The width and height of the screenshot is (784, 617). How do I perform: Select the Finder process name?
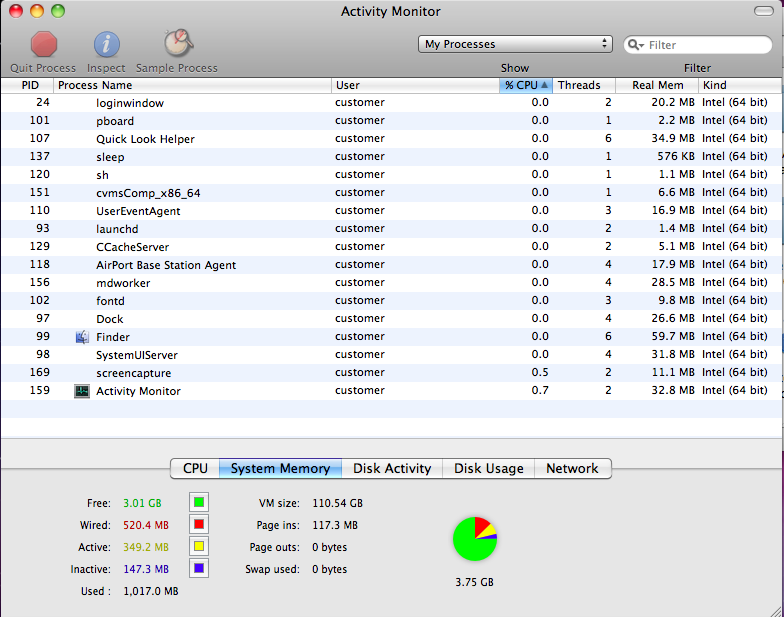point(112,337)
